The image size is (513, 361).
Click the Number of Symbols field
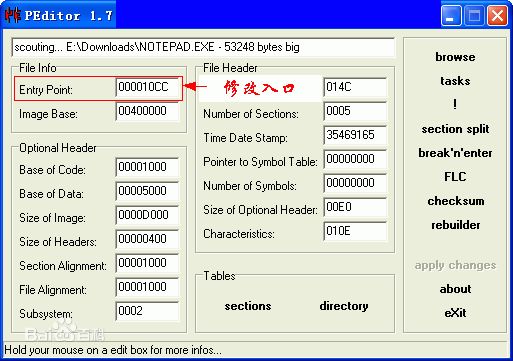[x=355, y=183]
